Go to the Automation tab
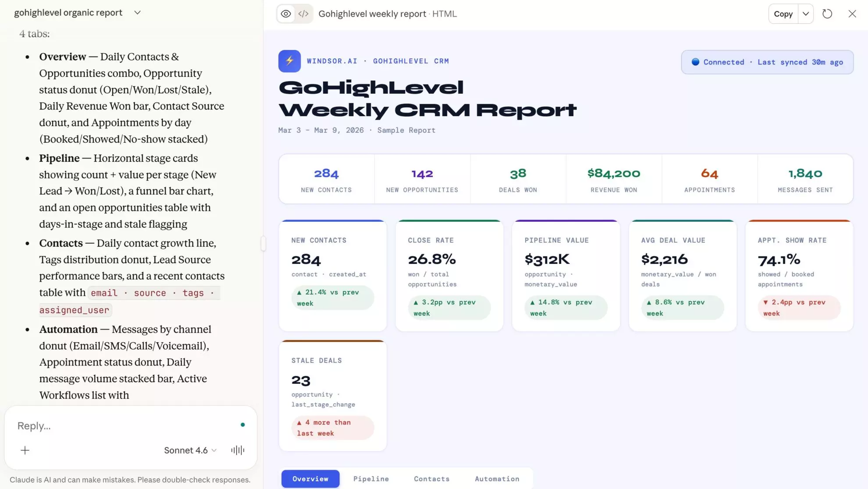 pos(497,478)
